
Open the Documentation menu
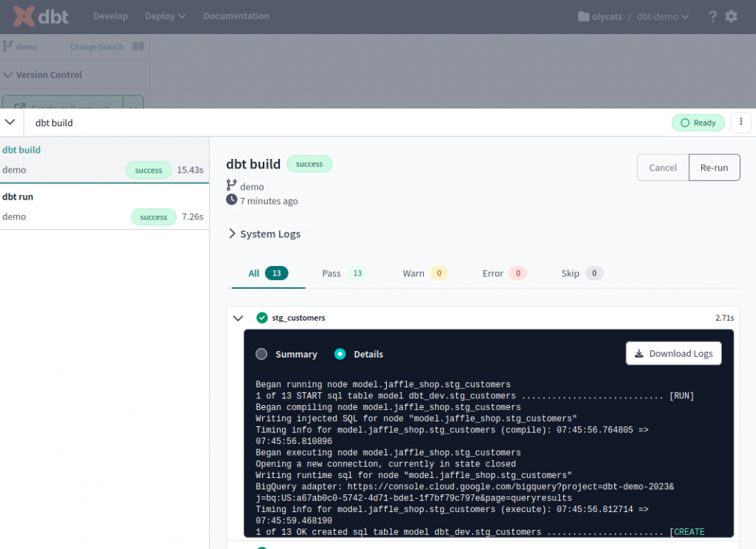[236, 16]
